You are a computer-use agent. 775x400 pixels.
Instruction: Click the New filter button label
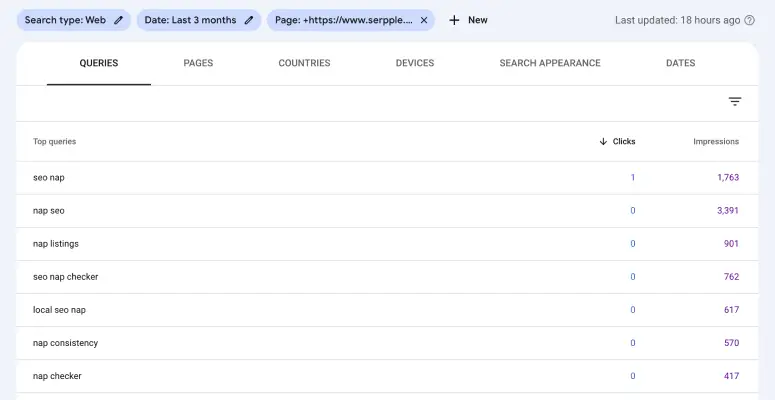[478, 20]
